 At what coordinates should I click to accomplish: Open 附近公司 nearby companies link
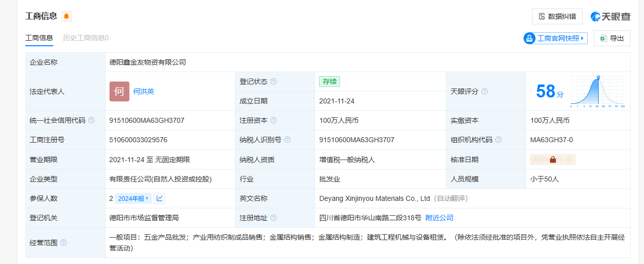[x=439, y=218]
